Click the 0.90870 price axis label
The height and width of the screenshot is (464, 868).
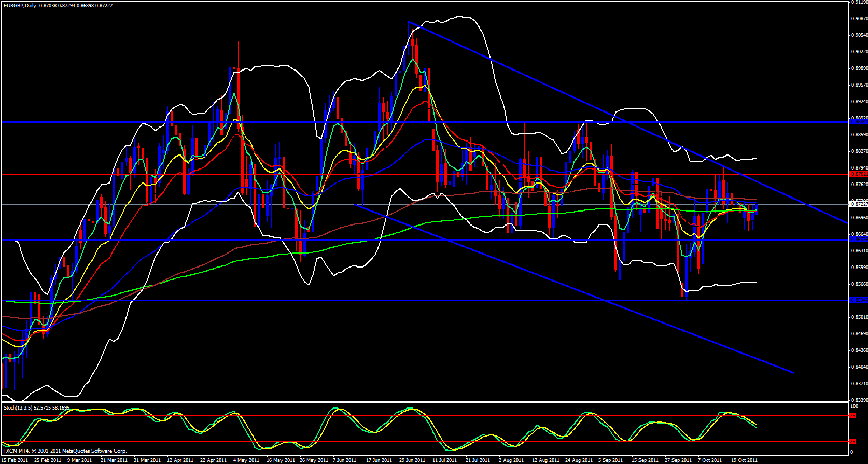click(x=859, y=19)
